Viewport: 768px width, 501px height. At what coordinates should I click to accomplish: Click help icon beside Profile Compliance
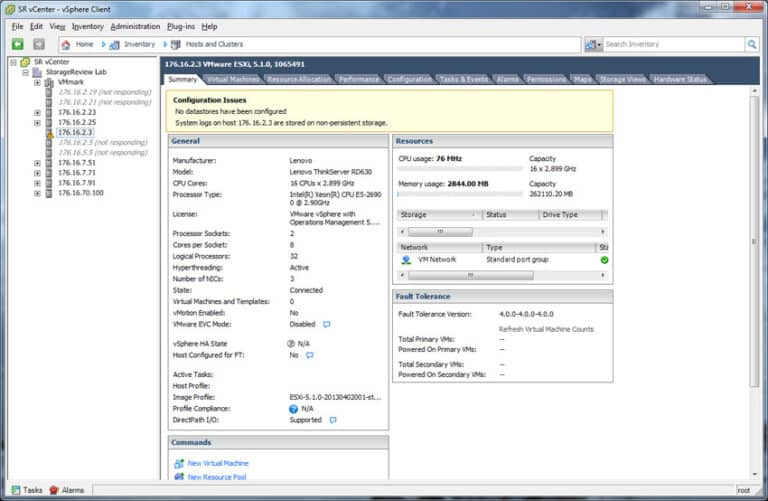click(293, 409)
